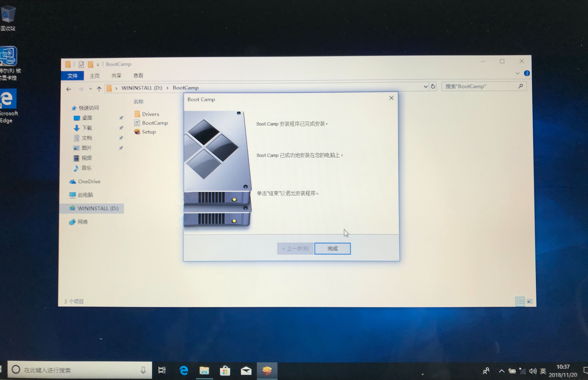Launch Edge from the taskbar
This screenshot has width=588, height=380.
pyautogui.click(x=184, y=370)
